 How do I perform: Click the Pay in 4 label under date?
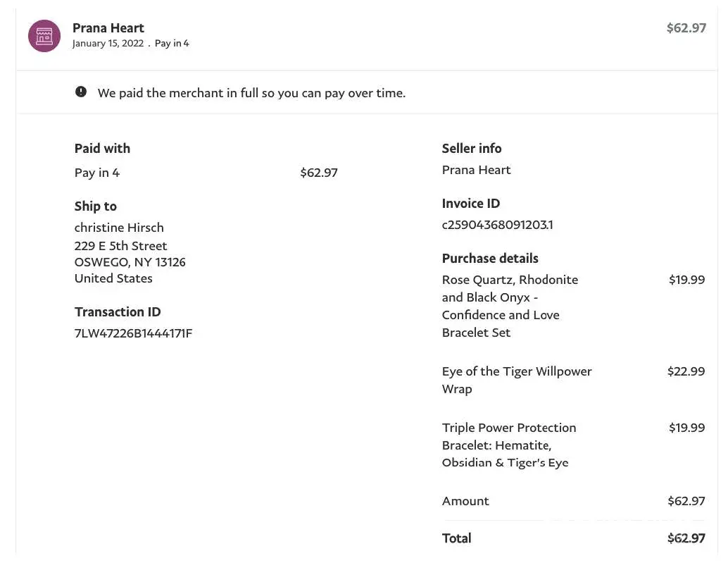pos(172,44)
